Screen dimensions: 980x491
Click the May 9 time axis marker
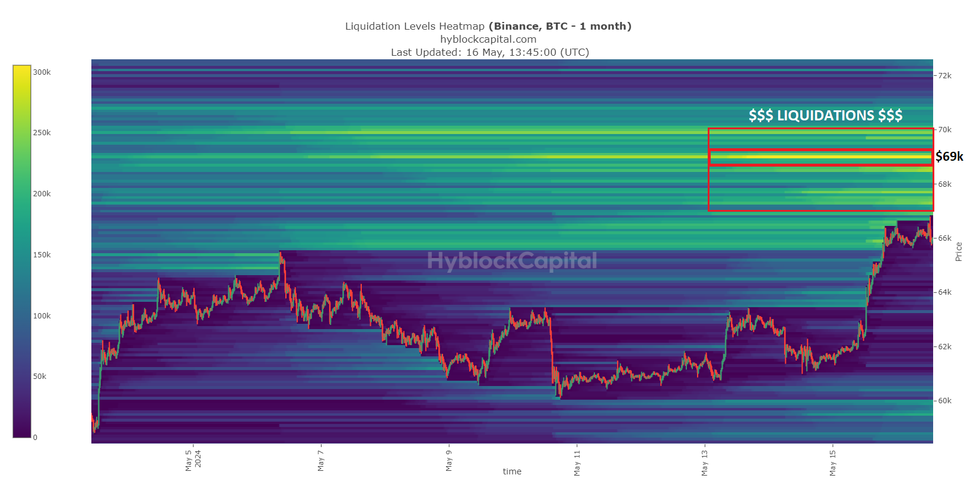point(449,461)
